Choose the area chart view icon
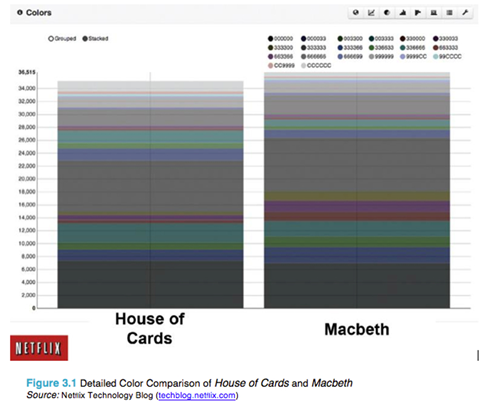This screenshot has height=407, width=480. [x=402, y=13]
